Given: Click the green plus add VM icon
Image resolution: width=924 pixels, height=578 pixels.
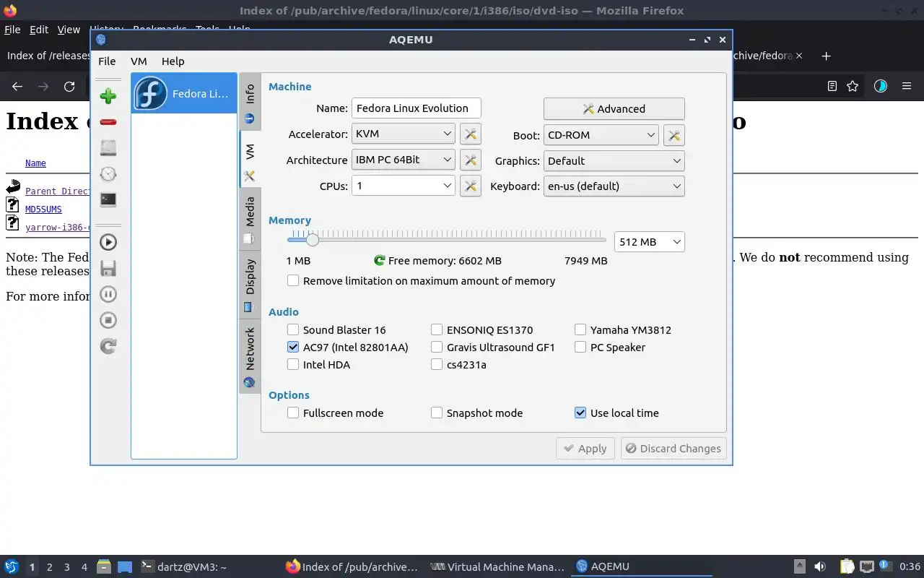Looking at the screenshot, I should (108, 96).
